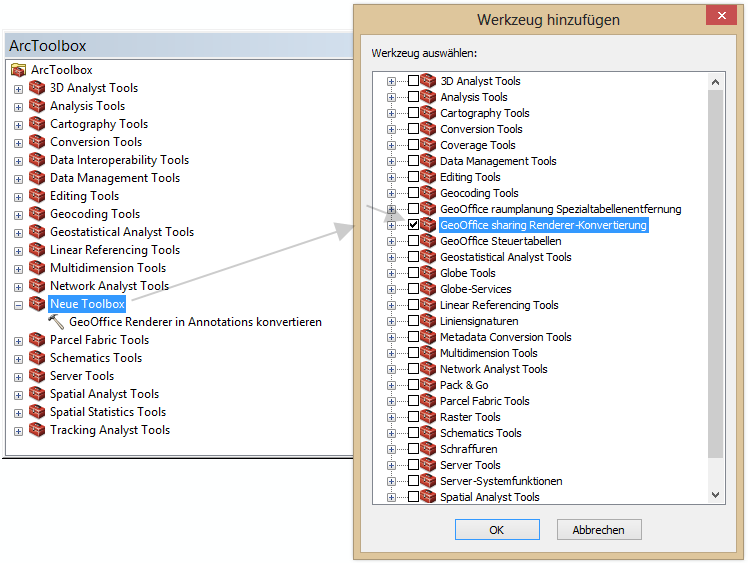
Task: Select Server Tools label in dialog
Action: click(470, 465)
